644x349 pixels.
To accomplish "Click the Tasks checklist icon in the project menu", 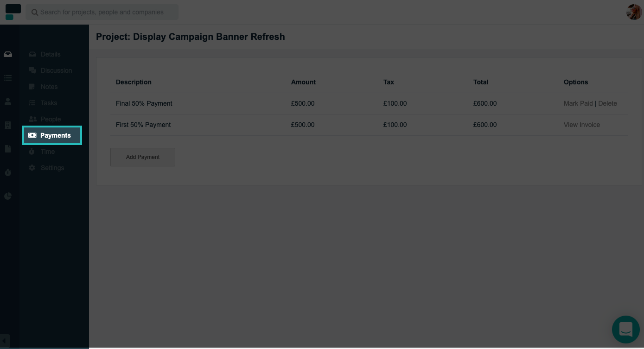I will click(32, 103).
